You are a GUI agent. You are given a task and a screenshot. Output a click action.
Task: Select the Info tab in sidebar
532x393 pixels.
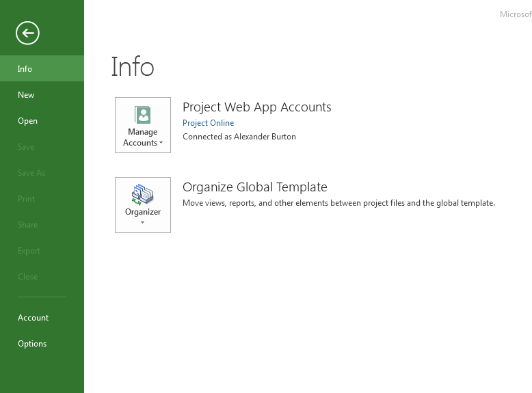(42, 68)
